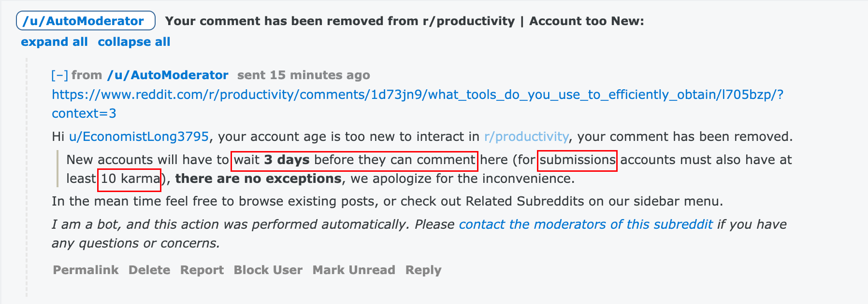Reply to the AutoModerator message
Image resolution: width=868 pixels, height=304 pixels.
[423, 270]
